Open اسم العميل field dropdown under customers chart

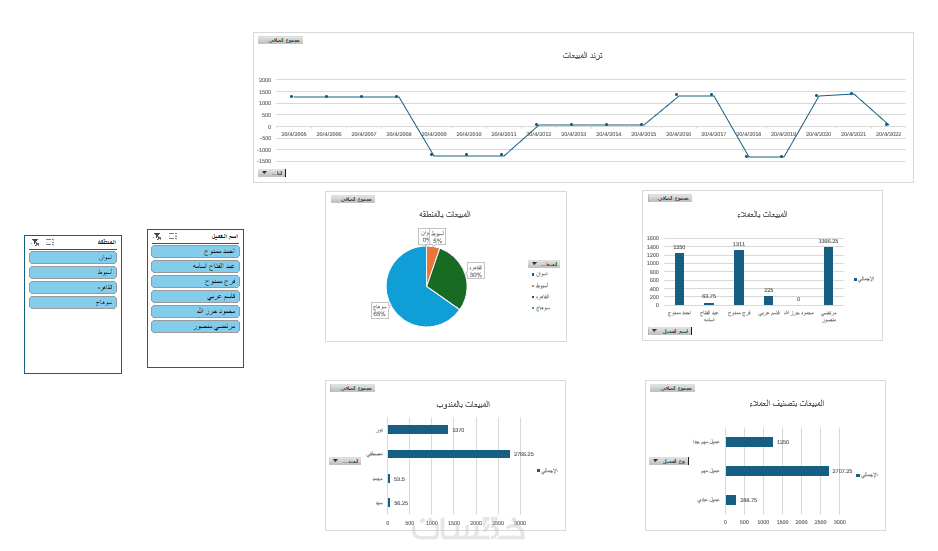(x=669, y=331)
